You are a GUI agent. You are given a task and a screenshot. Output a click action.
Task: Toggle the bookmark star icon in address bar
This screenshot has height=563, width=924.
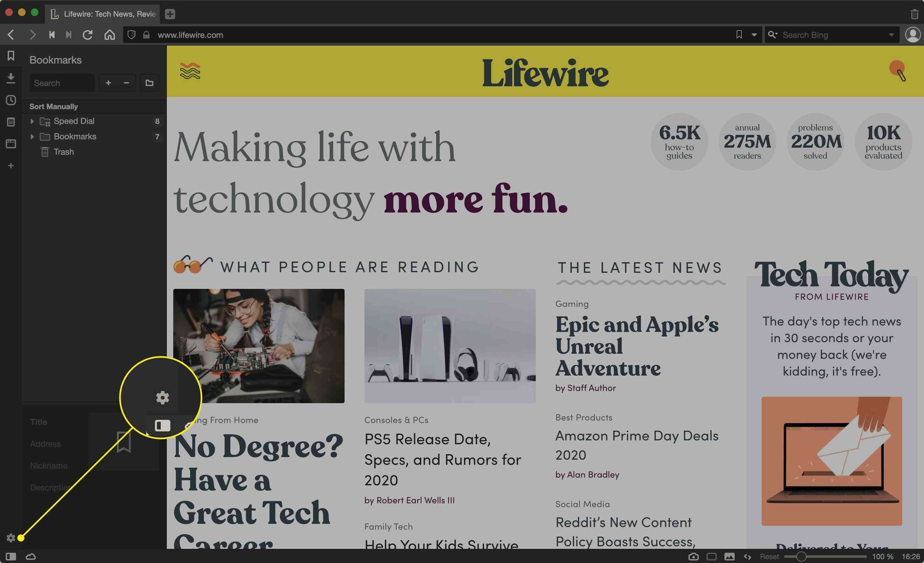(739, 34)
